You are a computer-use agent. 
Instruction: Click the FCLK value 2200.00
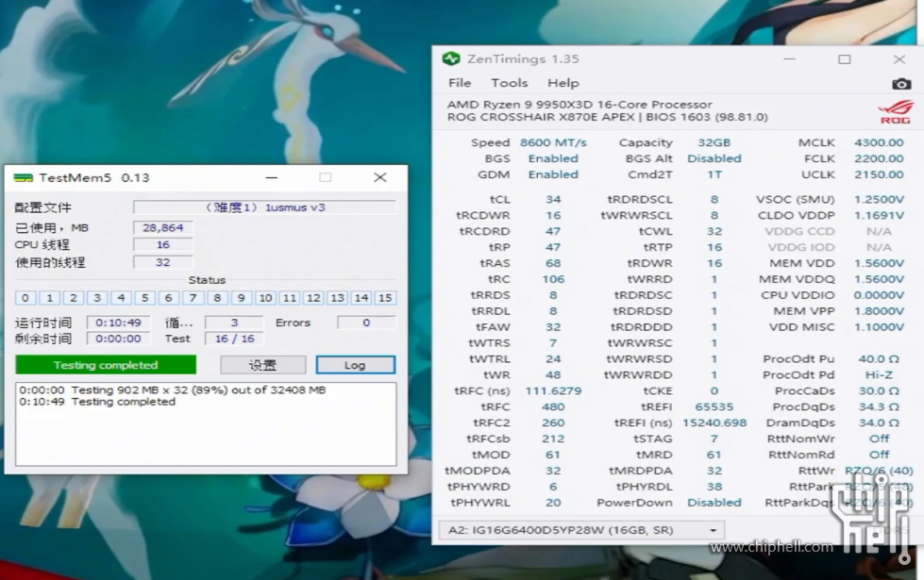[x=879, y=158]
